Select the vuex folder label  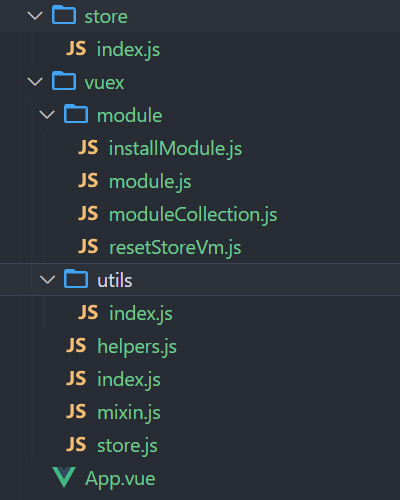point(104,83)
